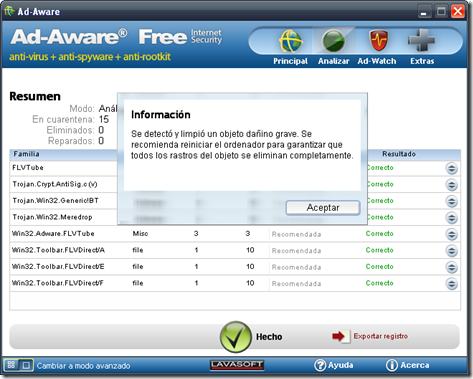The height and width of the screenshot is (379, 473).
Task: Click Correcto result for Win32.Toolbar.FLVDirect/F
Action: [379, 283]
